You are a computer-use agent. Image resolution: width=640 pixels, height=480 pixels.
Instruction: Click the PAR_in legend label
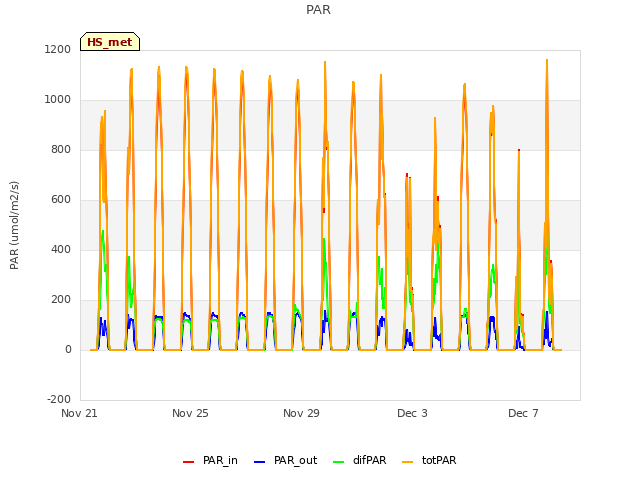tap(220, 460)
